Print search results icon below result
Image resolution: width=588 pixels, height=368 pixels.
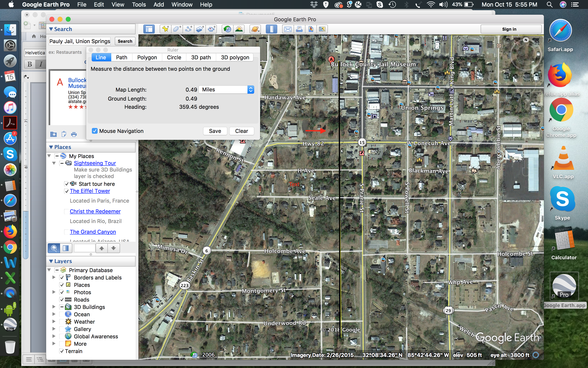(x=74, y=134)
